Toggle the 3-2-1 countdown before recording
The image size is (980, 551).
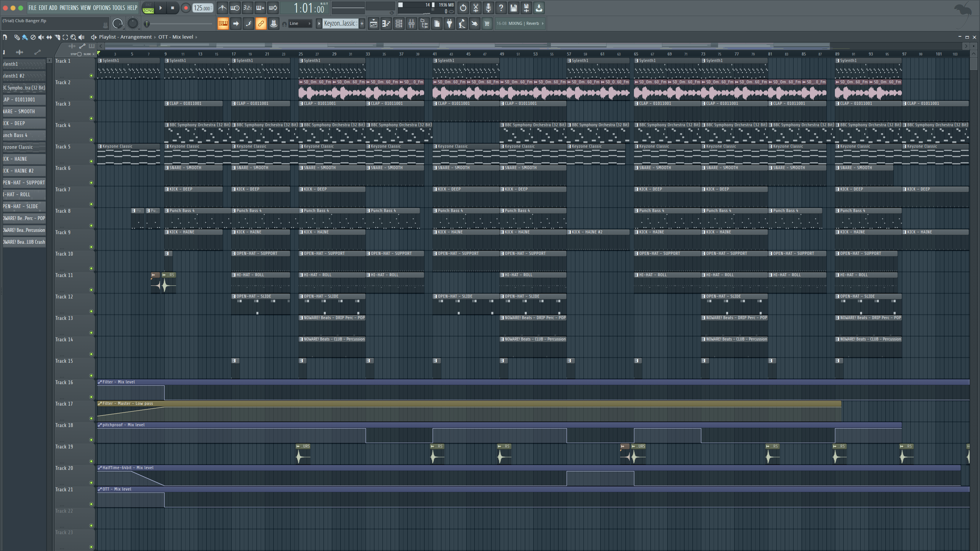(248, 8)
